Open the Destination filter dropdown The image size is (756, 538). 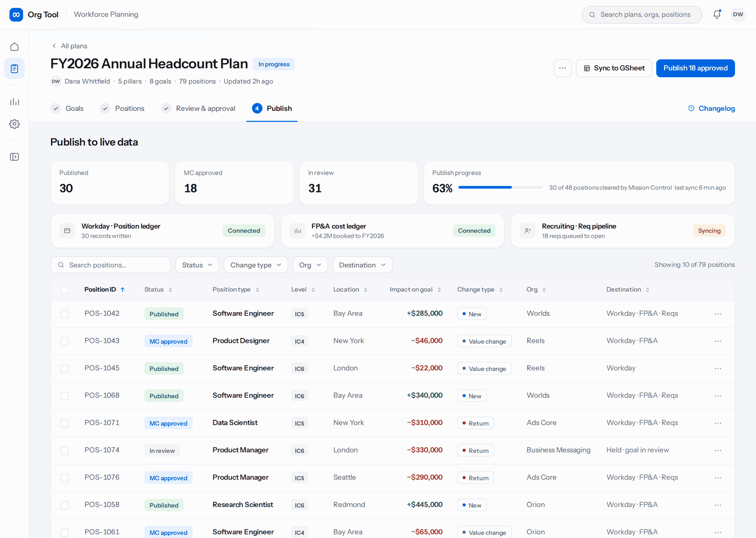[362, 265]
